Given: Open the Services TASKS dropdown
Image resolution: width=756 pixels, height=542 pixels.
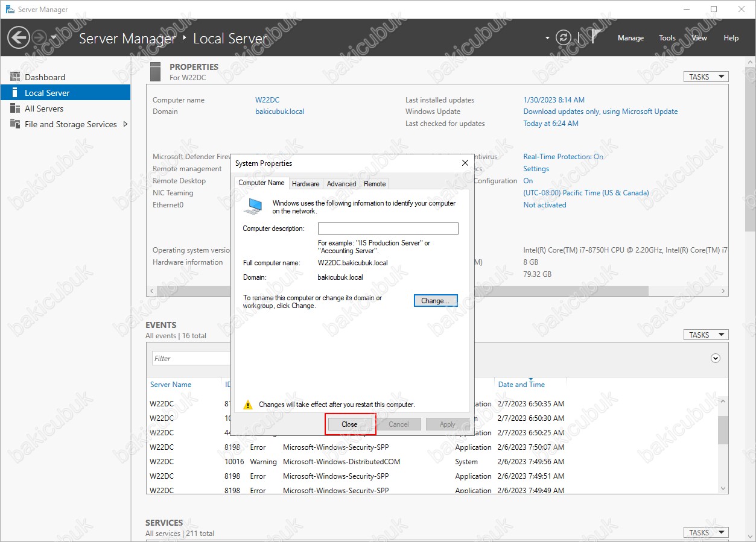Looking at the screenshot, I should pyautogui.click(x=705, y=532).
